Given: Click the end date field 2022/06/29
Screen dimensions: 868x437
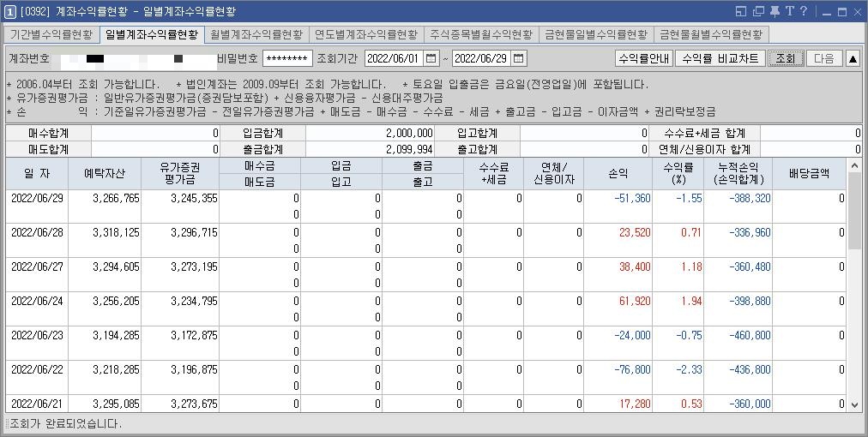Looking at the screenshot, I should (482, 58).
